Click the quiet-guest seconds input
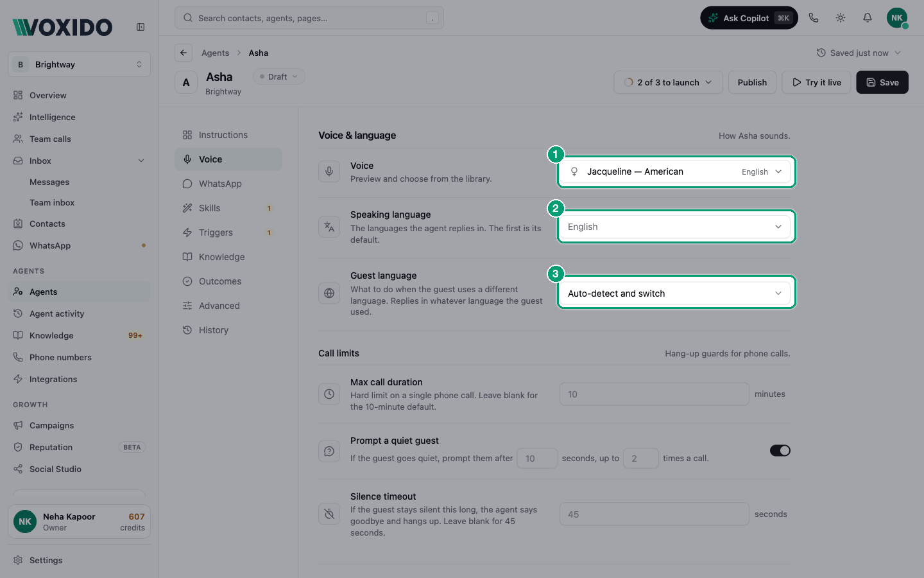Screen dimensions: 924x578 pos(537,459)
